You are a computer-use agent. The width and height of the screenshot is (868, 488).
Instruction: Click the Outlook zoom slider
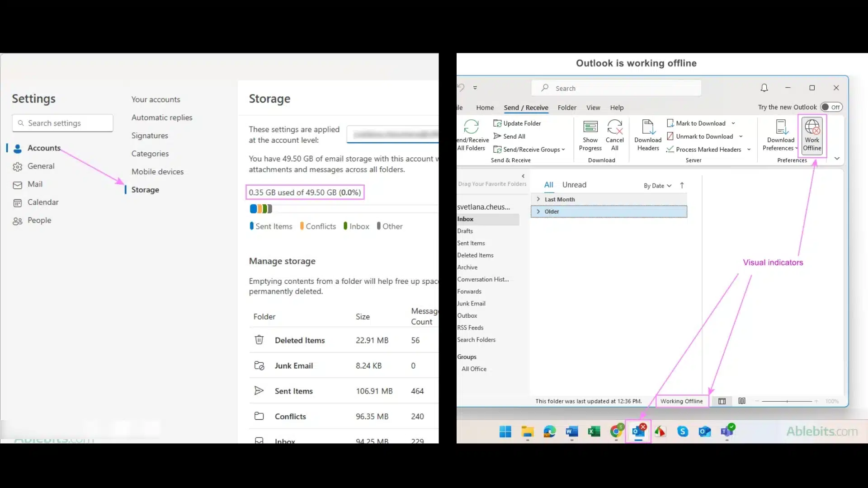[787, 401]
